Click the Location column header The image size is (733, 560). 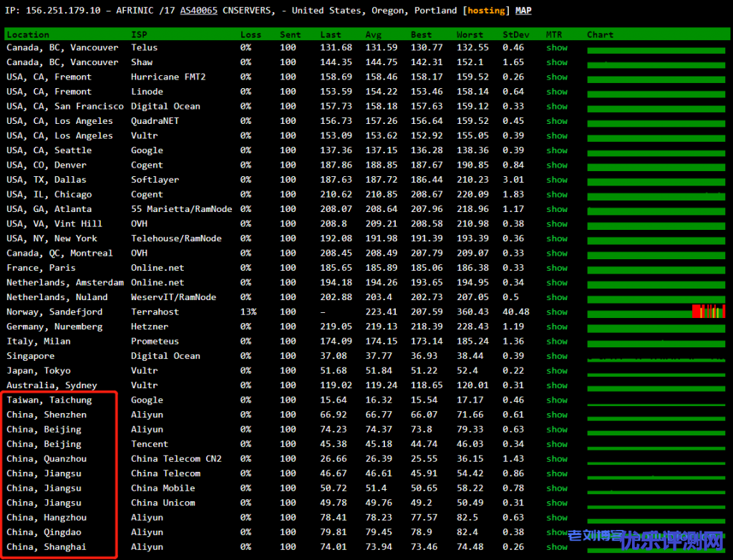tap(28, 34)
